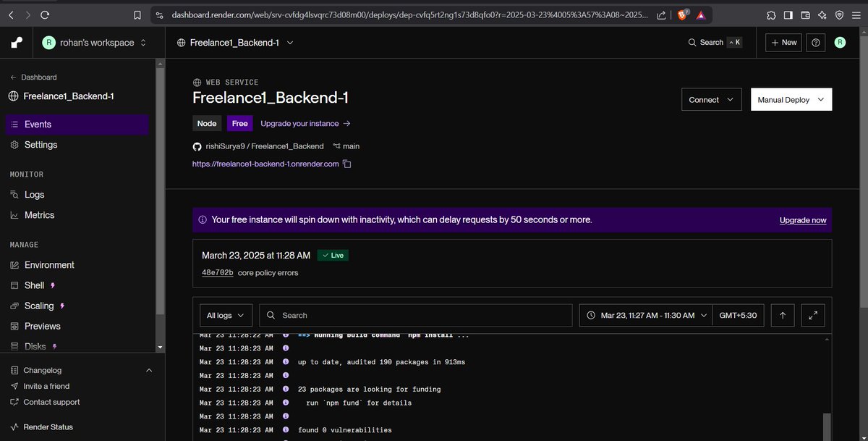
Task: Return to Dashboard link
Action: [33, 77]
